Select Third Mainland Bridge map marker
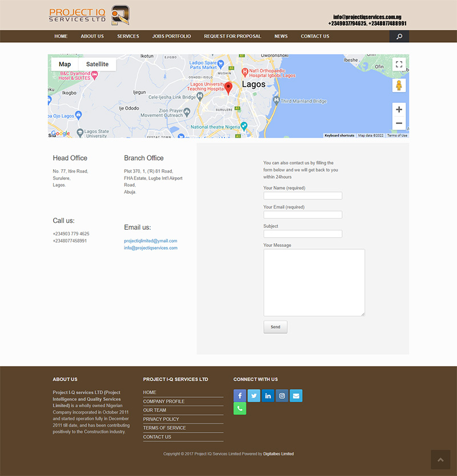Screen dimensions: 457x476 (x=276, y=101)
